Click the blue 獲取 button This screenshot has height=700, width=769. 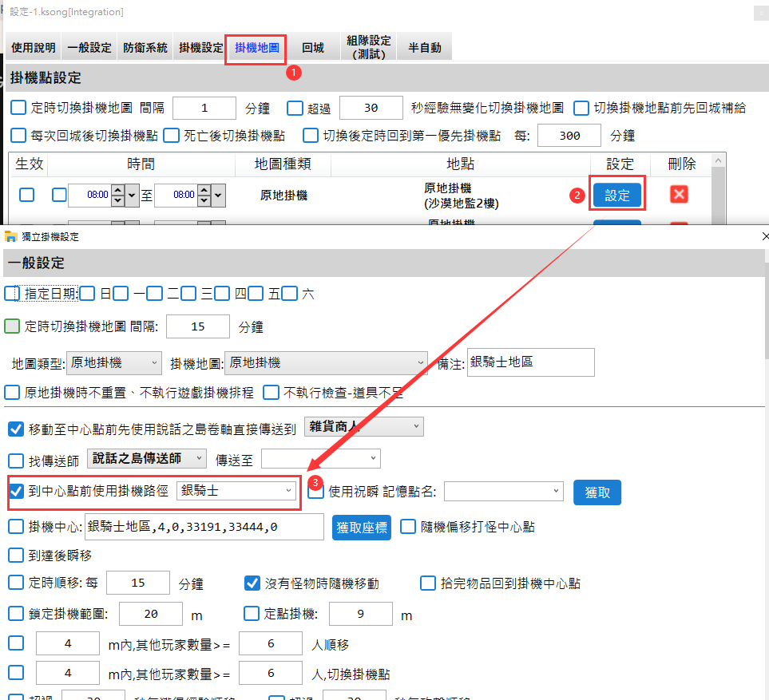click(597, 492)
